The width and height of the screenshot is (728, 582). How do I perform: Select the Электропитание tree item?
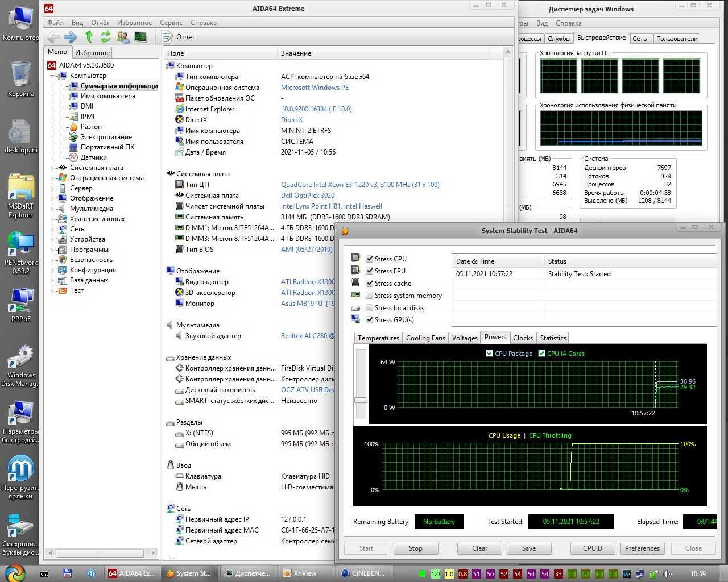click(x=106, y=137)
